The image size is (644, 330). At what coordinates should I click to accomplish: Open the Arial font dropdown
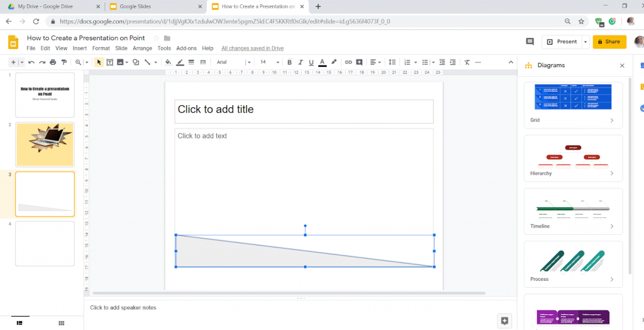point(233,62)
